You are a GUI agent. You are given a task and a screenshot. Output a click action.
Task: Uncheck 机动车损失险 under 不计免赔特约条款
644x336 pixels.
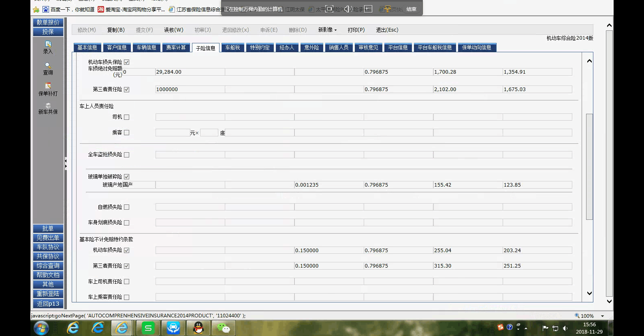pos(126,251)
